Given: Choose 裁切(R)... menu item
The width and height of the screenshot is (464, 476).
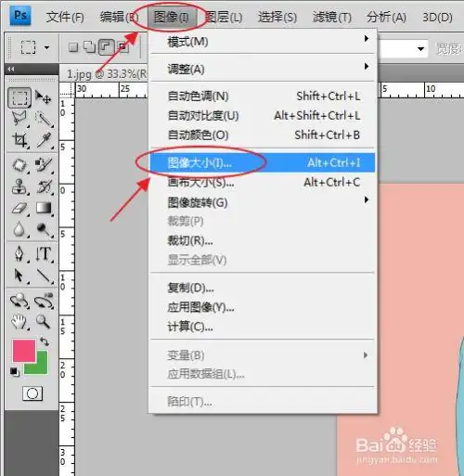Looking at the screenshot, I should pyautogui.click(x=263, y=240).
